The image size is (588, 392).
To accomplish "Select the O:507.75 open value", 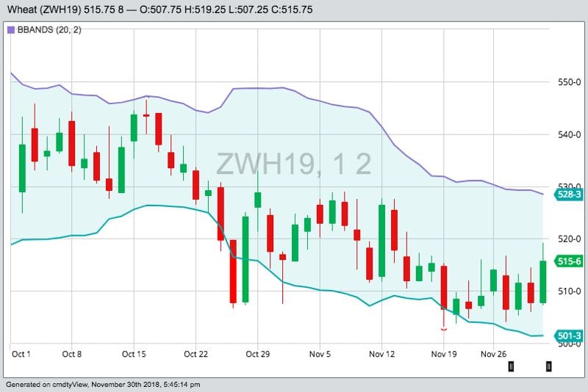I will [160, 10].
